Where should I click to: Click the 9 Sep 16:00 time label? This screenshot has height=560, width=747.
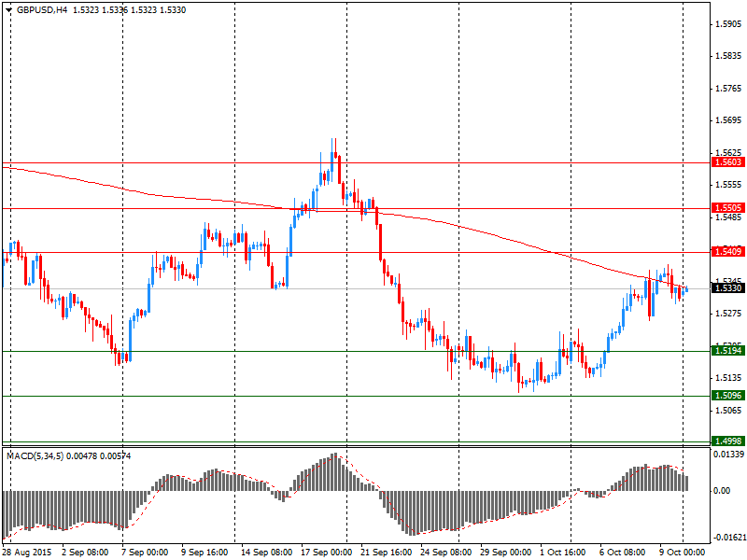(x=204, y=553)
